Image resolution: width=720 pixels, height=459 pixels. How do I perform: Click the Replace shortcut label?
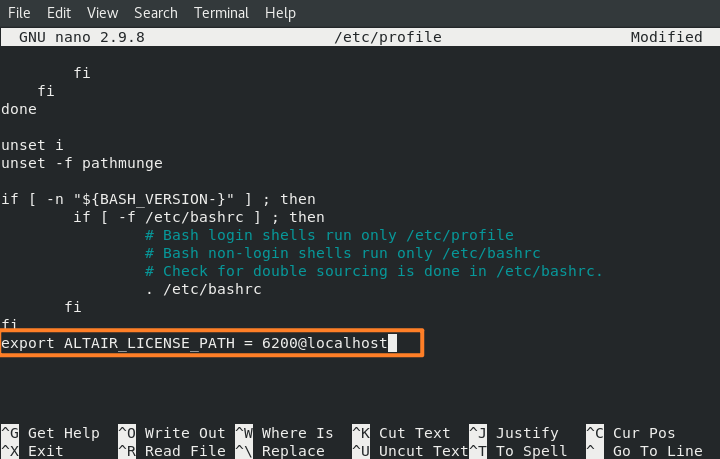[x=293, y=451]
